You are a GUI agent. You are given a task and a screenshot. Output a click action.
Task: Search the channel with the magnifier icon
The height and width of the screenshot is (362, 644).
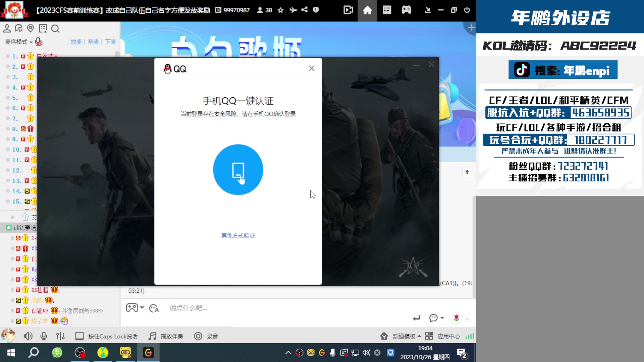(55, 28)
